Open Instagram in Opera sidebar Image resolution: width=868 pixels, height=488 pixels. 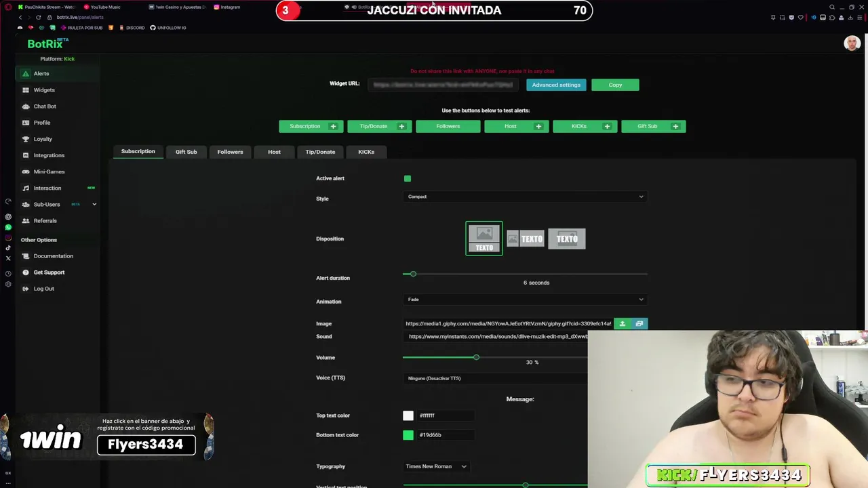click(8, 238)
